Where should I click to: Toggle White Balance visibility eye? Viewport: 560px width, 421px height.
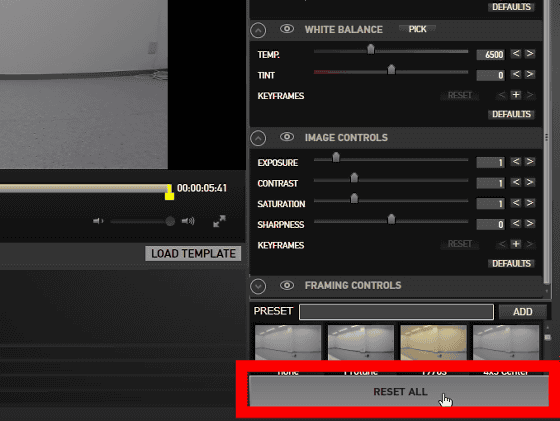tap(287, 29)
